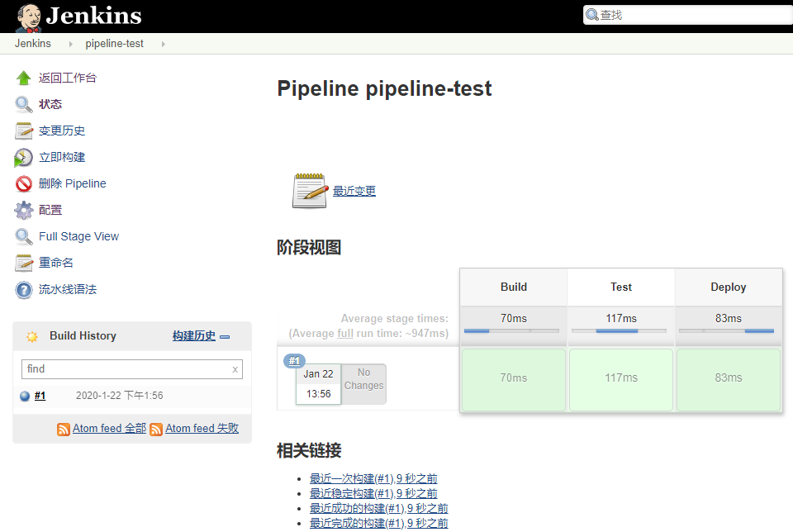Click the header 查找 search field
This screenshot has width=793, height=532.
[688, 15]
